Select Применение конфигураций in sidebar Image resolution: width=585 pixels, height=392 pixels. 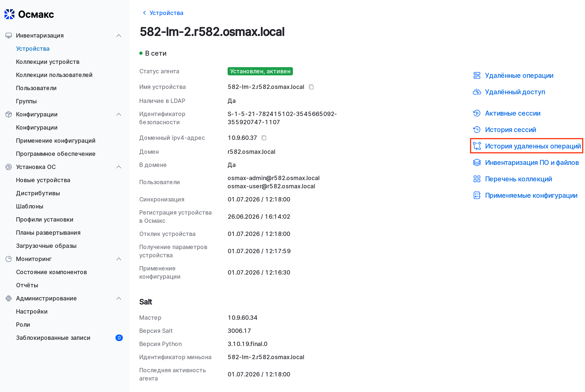pyautogui.click(x=55, y=140)
